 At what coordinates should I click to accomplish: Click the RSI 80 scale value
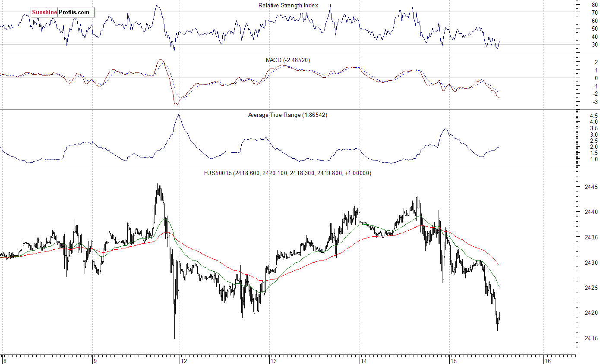[x=594, y=4]
